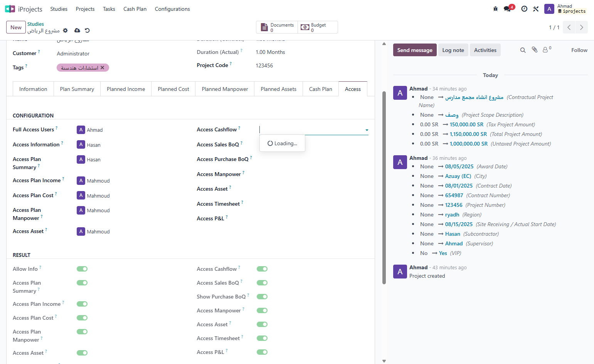Toggle the Allow Info switch

[82, 269]
